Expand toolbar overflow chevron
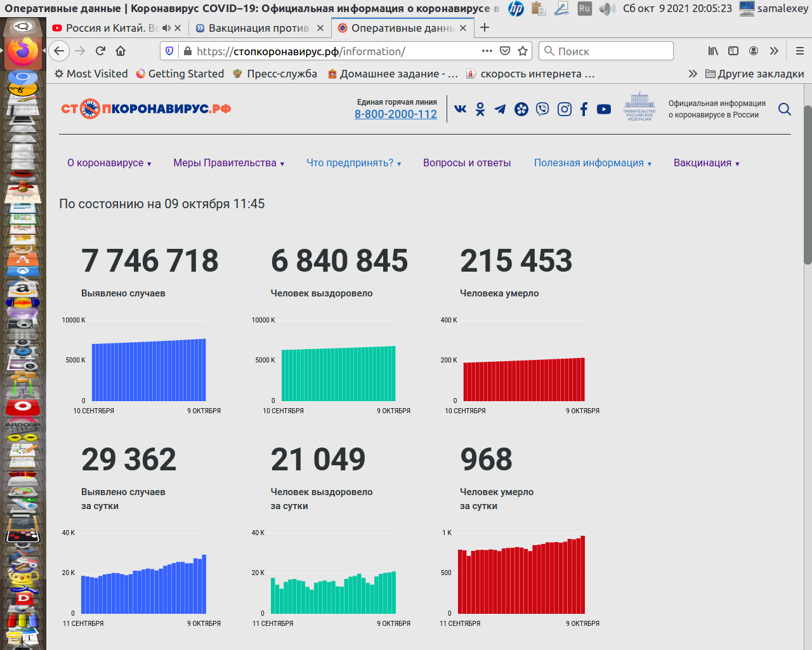 (x=774, y=51)
